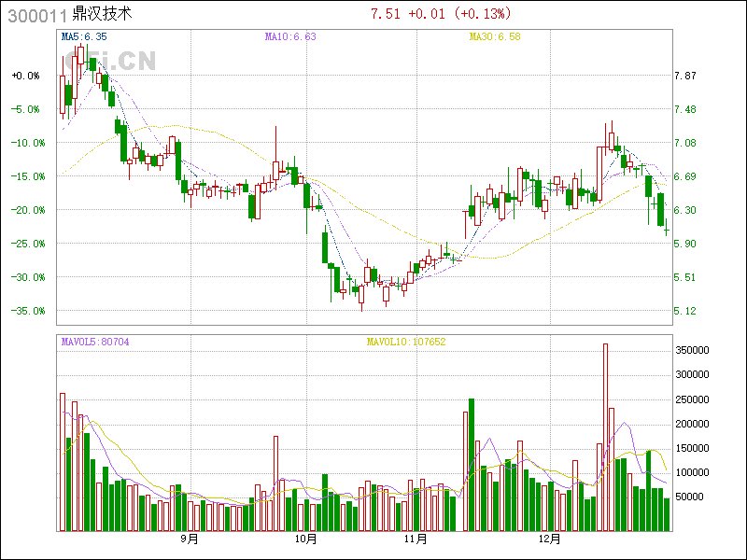
Task: Select the stock name 鼎汉技术
Action: (x=102, y=15)
